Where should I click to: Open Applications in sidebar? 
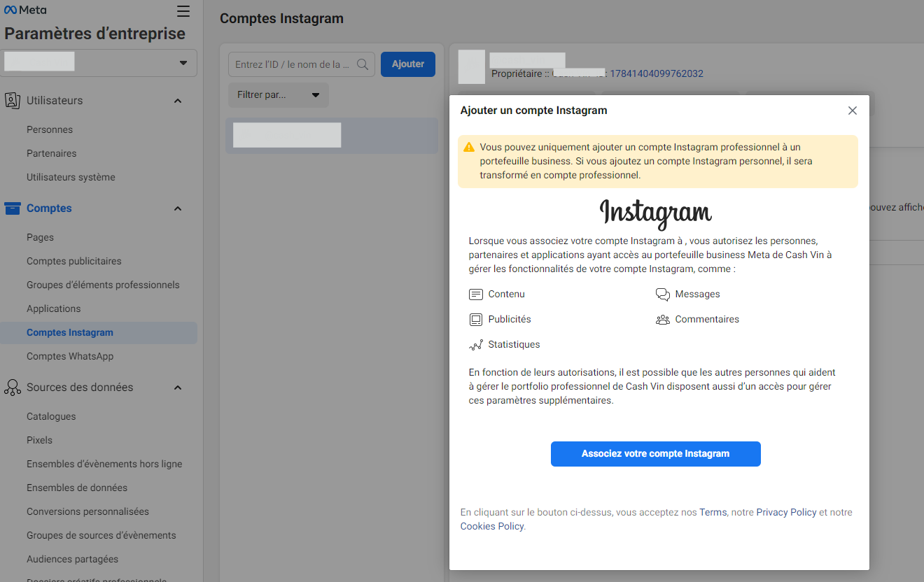tap(53, 308)
